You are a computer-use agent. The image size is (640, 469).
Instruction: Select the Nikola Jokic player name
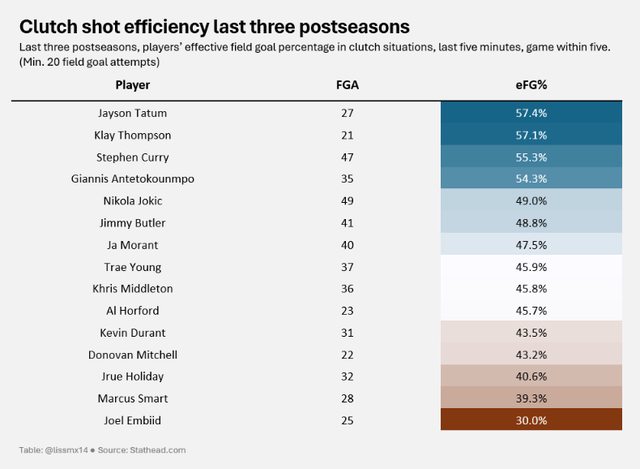133,201
